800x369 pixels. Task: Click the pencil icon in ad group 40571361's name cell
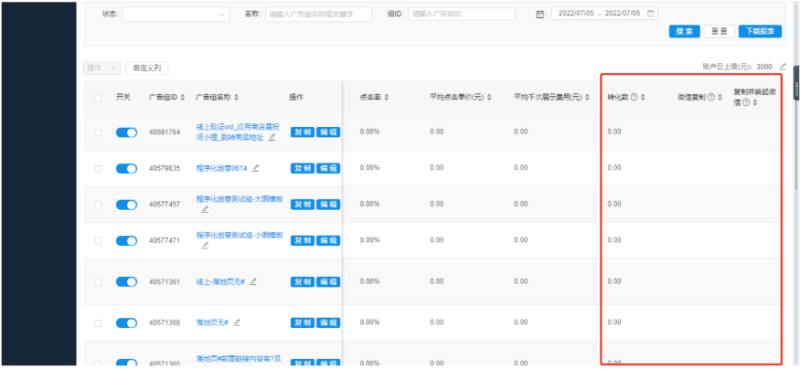(x=253, y=281)
